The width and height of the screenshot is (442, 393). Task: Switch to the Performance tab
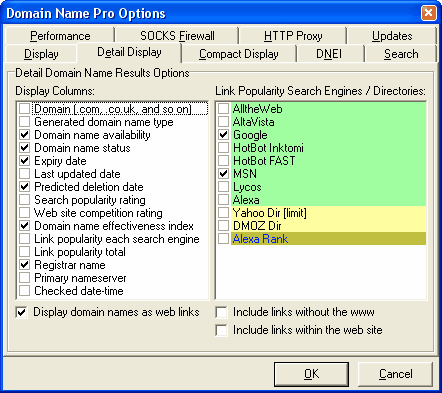(60, 36)
